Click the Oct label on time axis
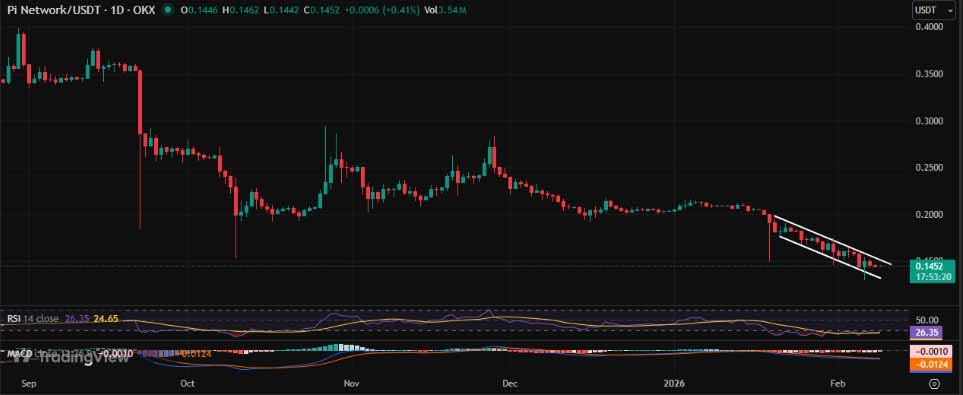 coord(189,383)
